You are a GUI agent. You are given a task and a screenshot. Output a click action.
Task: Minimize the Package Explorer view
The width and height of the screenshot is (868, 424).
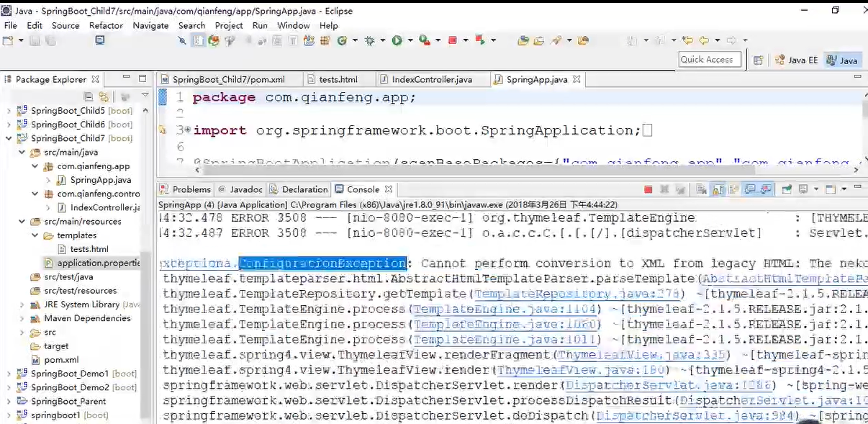tap(127, 78)
